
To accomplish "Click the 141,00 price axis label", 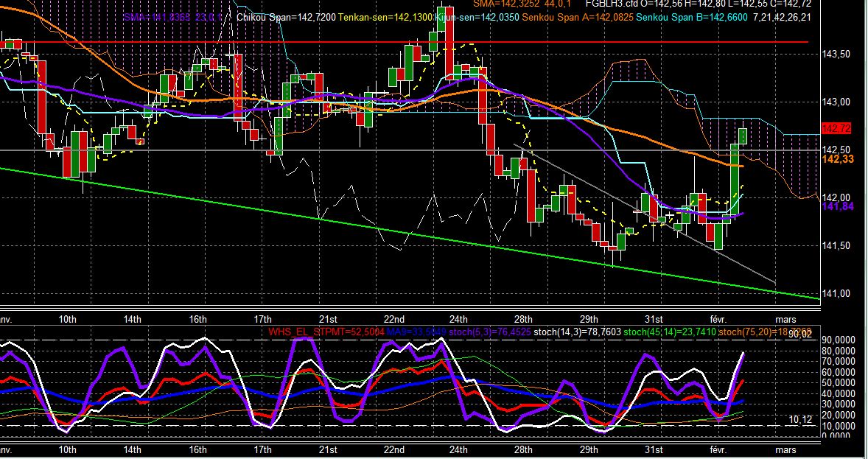I will [x=836, y=293].
